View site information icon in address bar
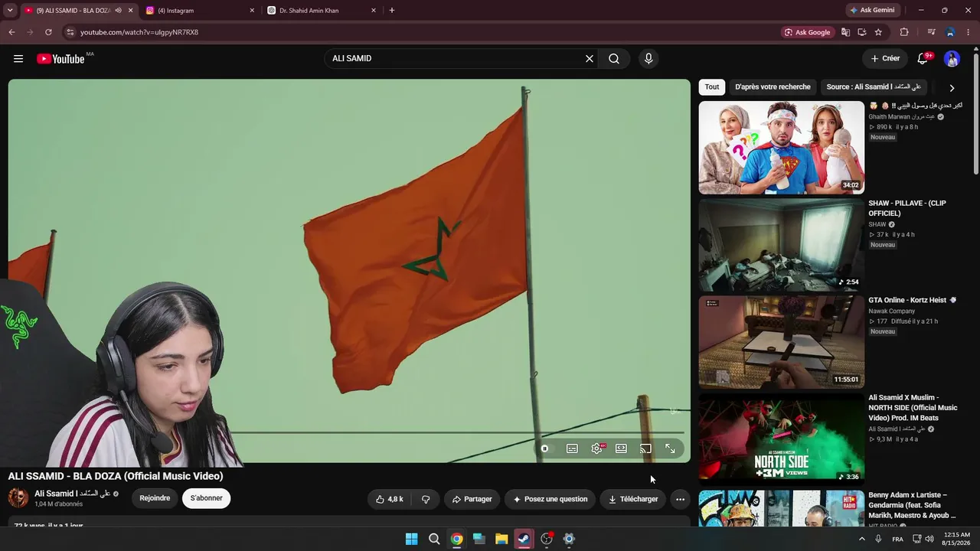 tap(70, 32)
